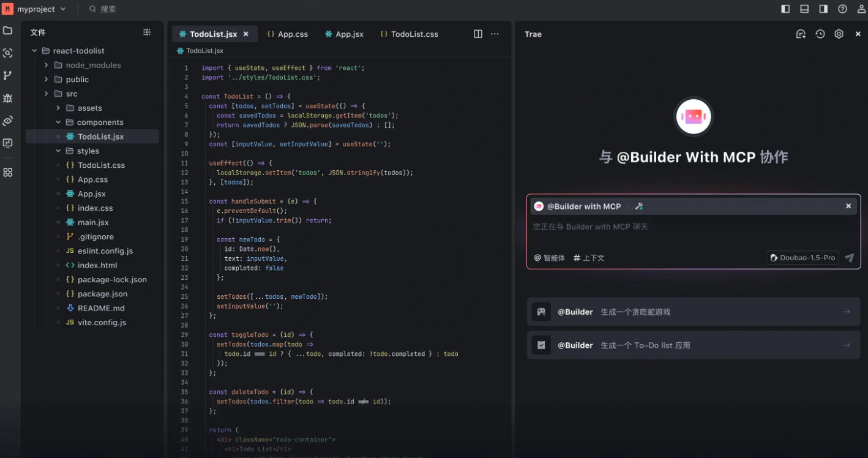Viewport: 868px width, 458px height.
Task: Toggle the right side panel layout button
Action: [x=823, y=9]
